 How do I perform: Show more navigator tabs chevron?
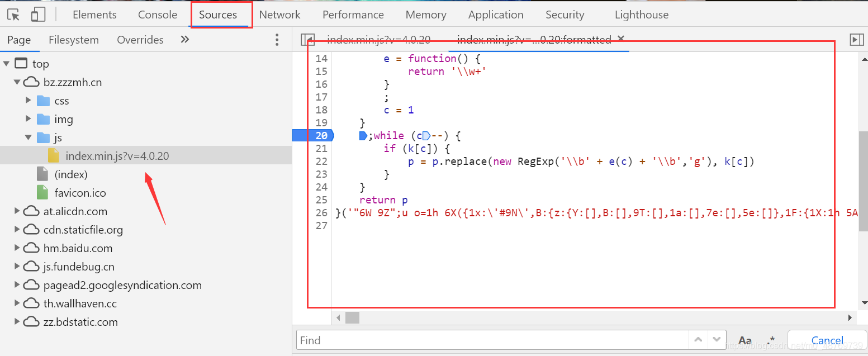coord(185,39)
